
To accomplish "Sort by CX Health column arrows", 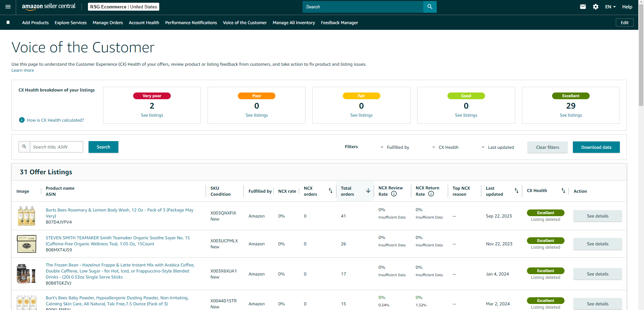I will click(x=563, y=191).
